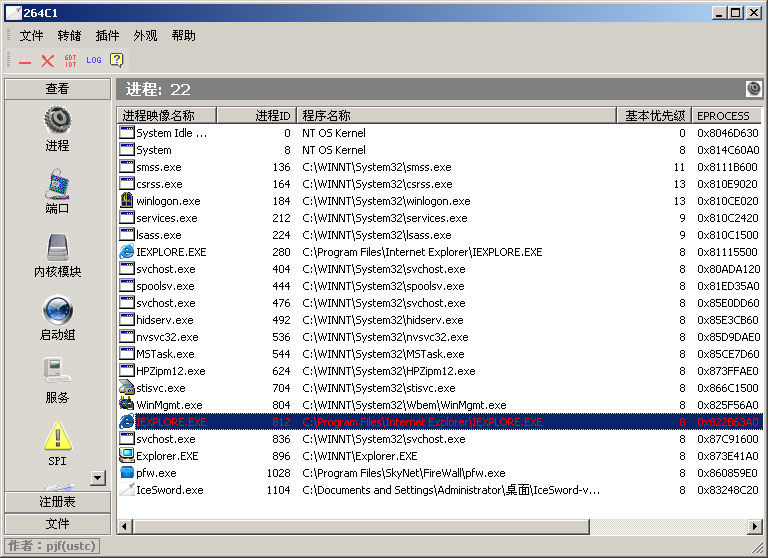Open the 外观 appearance menu

pos(145,36)
